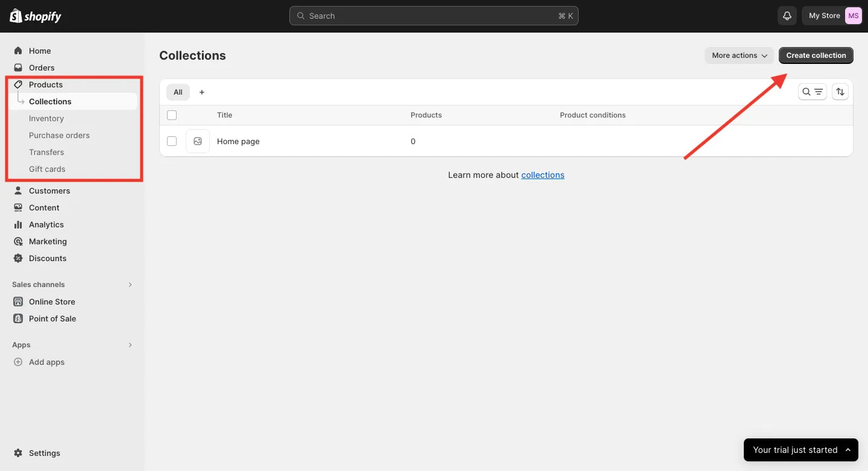Open the Discounts section

48,258
